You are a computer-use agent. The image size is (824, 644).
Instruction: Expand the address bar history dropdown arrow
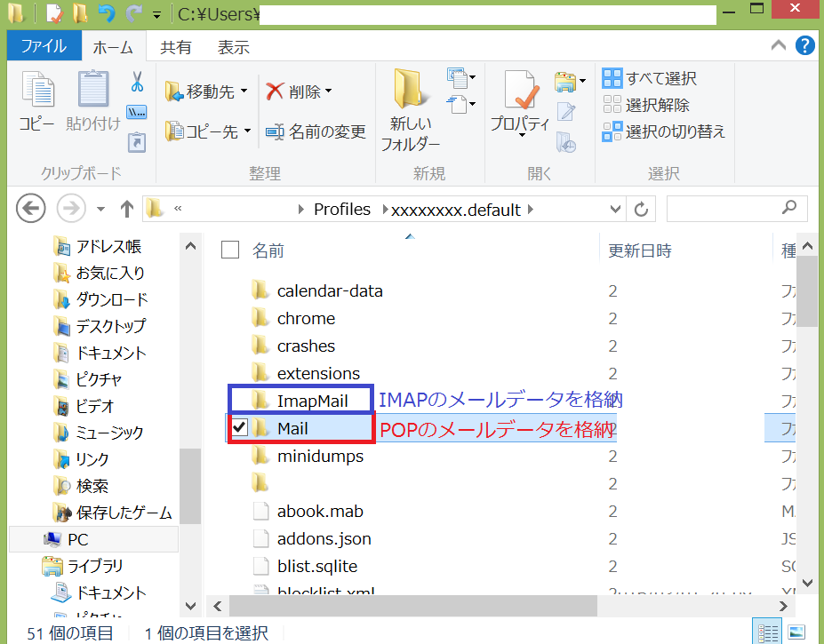point(615,210)
